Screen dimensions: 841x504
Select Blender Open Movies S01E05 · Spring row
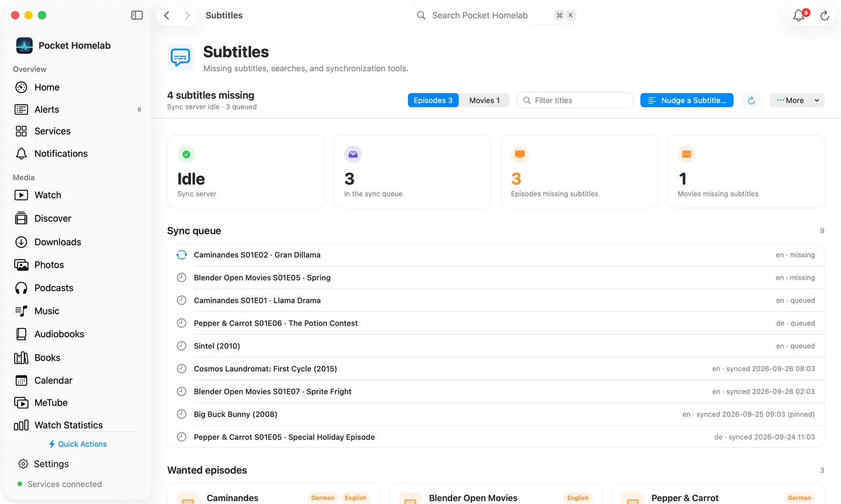coord(496,277)
